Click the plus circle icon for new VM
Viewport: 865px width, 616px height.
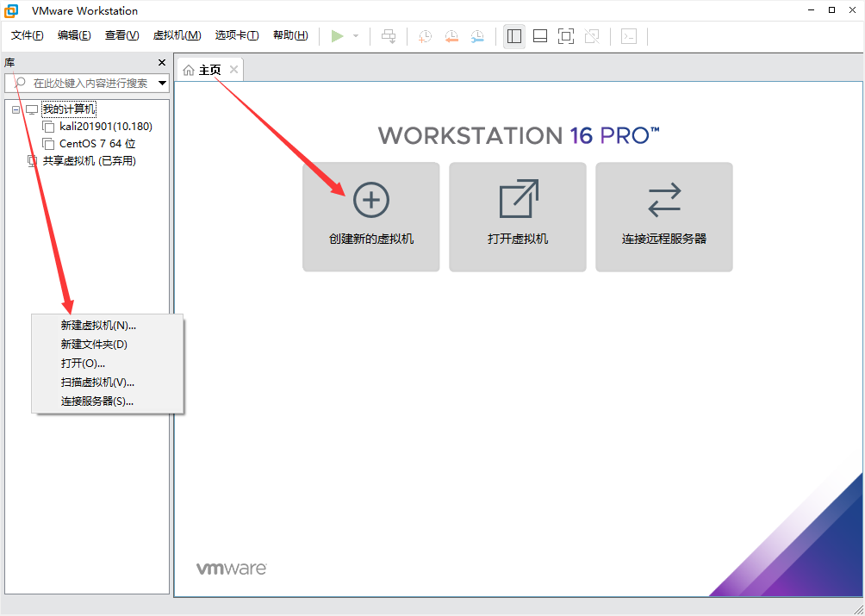[371, 200]
